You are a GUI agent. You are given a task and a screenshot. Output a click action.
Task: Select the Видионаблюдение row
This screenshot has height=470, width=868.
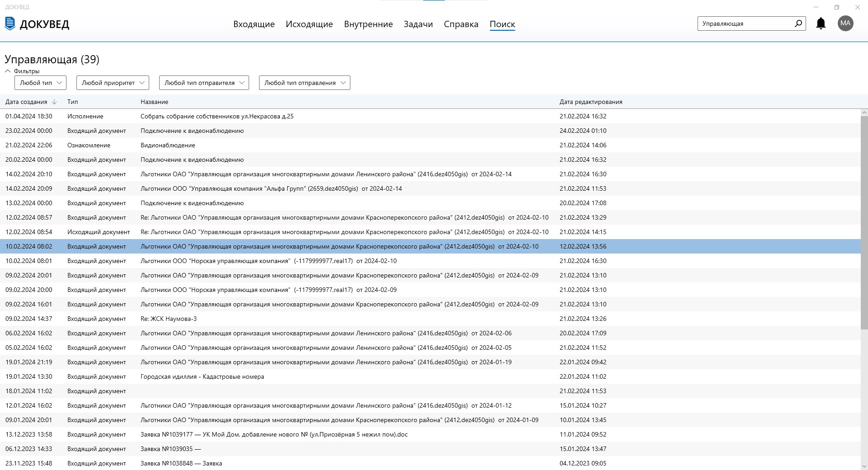tap(430, 145)
